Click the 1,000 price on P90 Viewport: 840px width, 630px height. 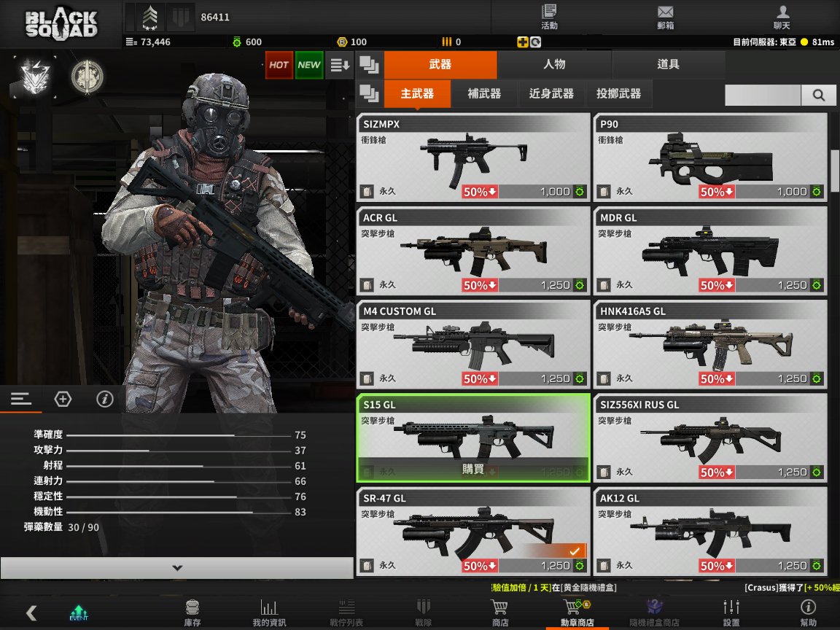(792, 192)
